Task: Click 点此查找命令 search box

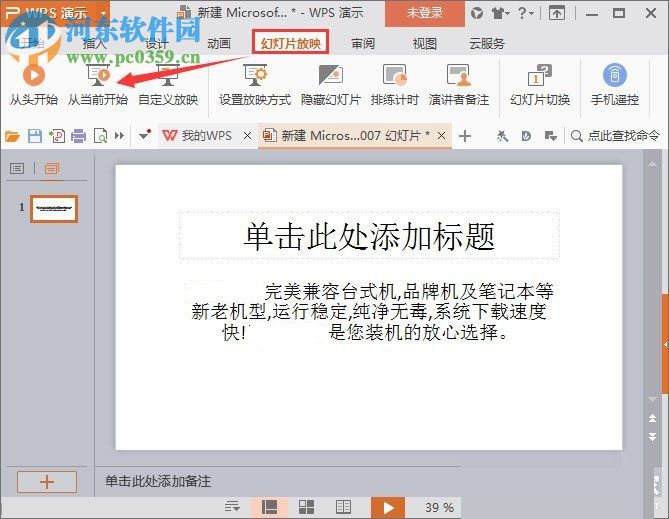Action: pyautogui.click(x=615, y=136)
